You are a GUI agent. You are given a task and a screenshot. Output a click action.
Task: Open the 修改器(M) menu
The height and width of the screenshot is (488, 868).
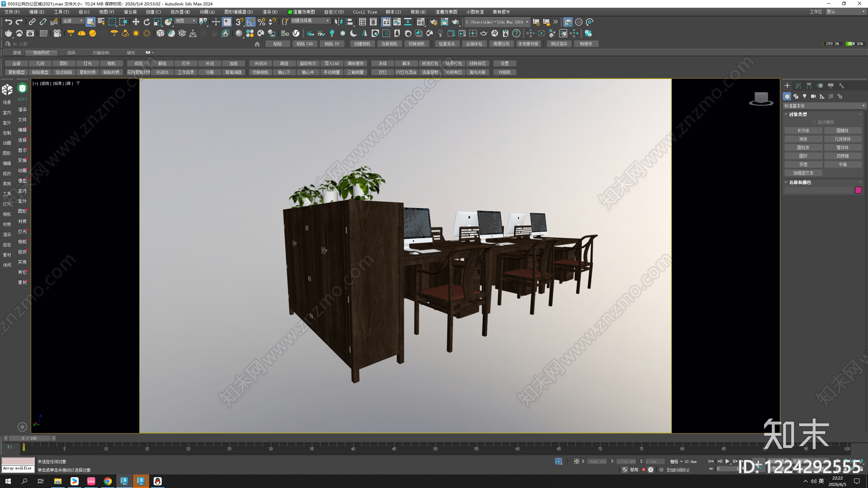180,12
